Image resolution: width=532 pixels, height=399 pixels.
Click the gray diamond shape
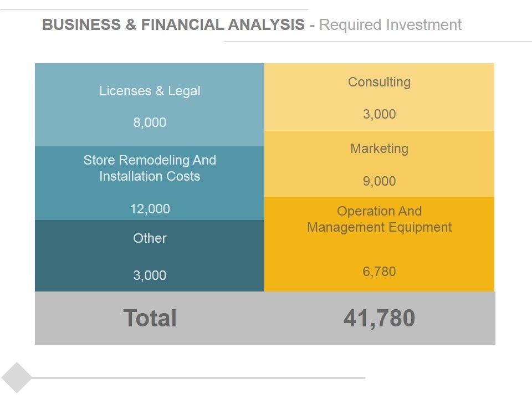pos(17,377)
